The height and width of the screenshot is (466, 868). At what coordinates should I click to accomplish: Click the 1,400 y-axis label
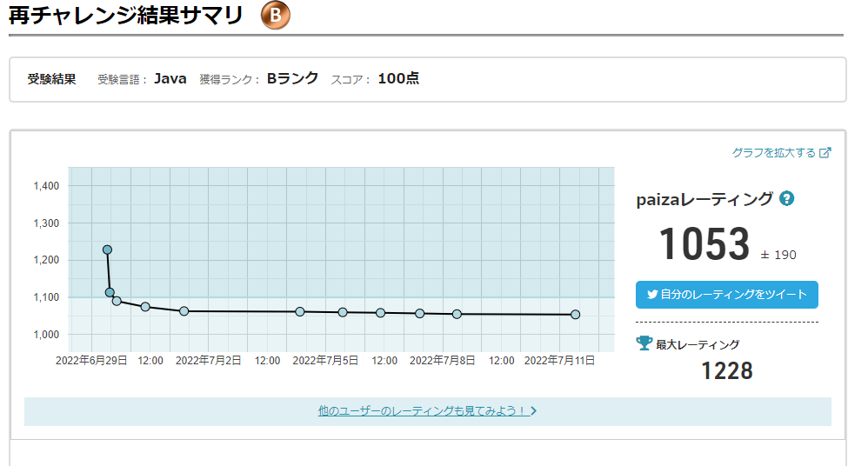pos(45,186)
